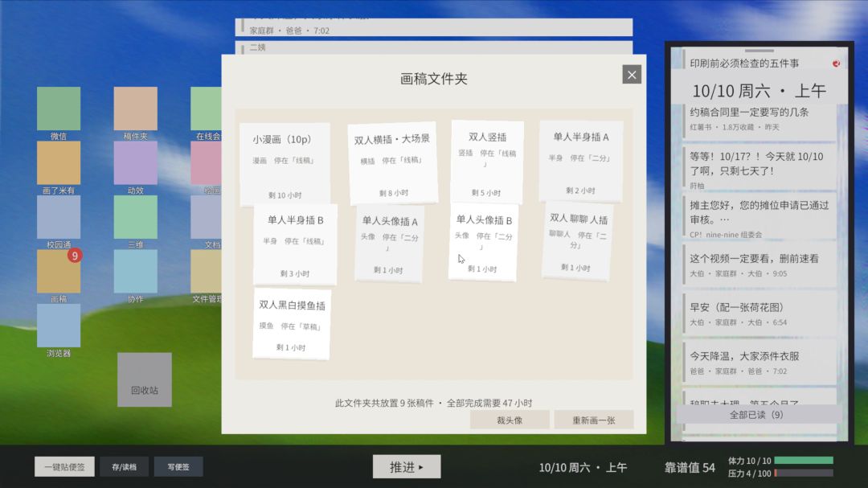Mark all as read with 全部已读（9）
The height and width of the screenshot is (488, 868).
click(756, 414)
